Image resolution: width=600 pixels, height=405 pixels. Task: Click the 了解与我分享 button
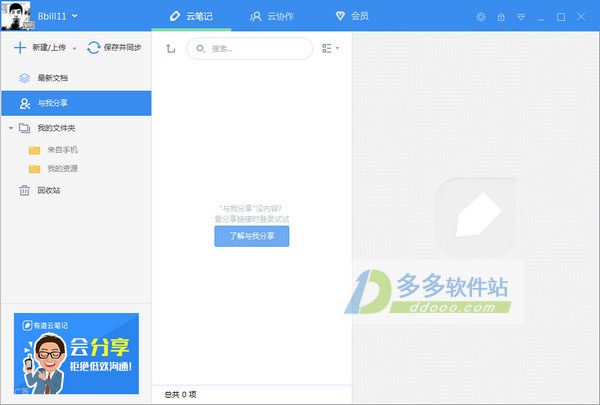[x=252, y=236]
